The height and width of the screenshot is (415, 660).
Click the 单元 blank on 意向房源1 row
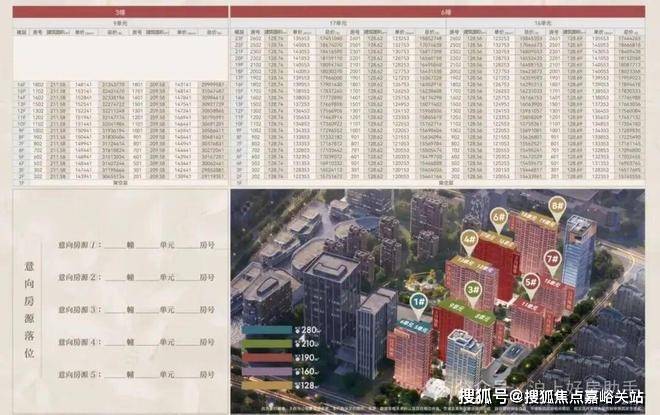tap(147, 246)
